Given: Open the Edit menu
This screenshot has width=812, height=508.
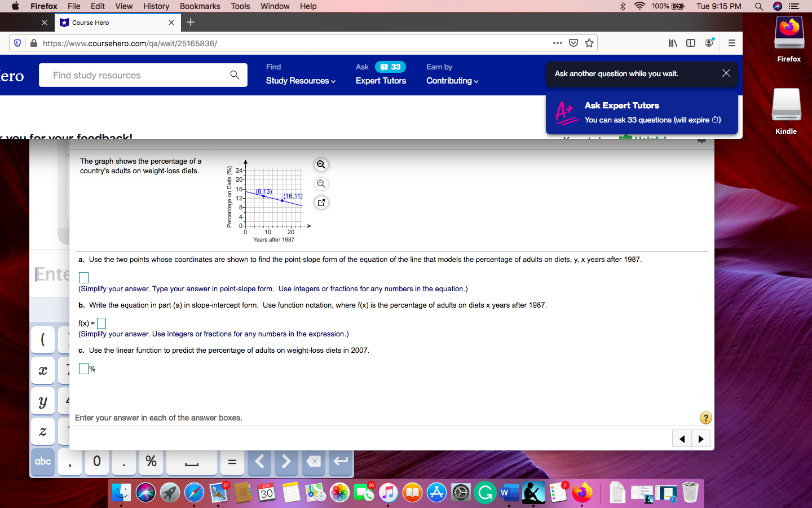Looking at the screenshot, I should pyautogui.click(x=98, y=6).
